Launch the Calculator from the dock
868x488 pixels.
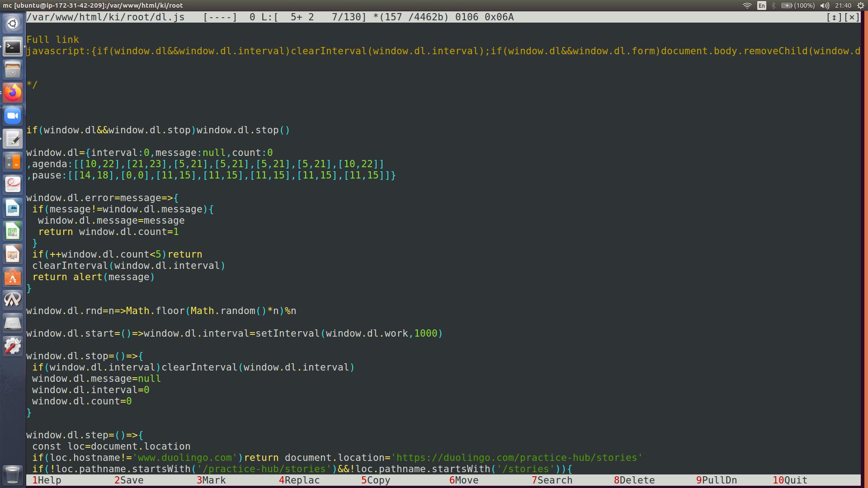(x=13, y=162)
